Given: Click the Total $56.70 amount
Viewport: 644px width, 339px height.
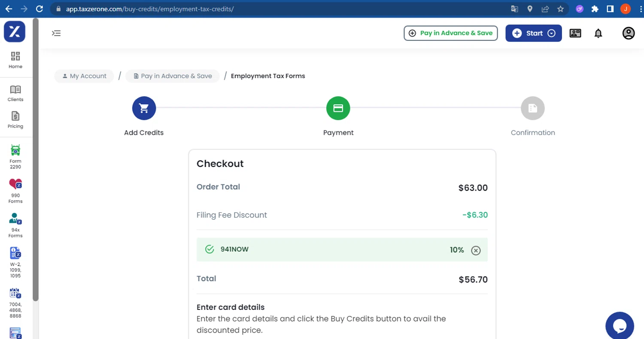Looking at the screenshot, I should (473, 280).
